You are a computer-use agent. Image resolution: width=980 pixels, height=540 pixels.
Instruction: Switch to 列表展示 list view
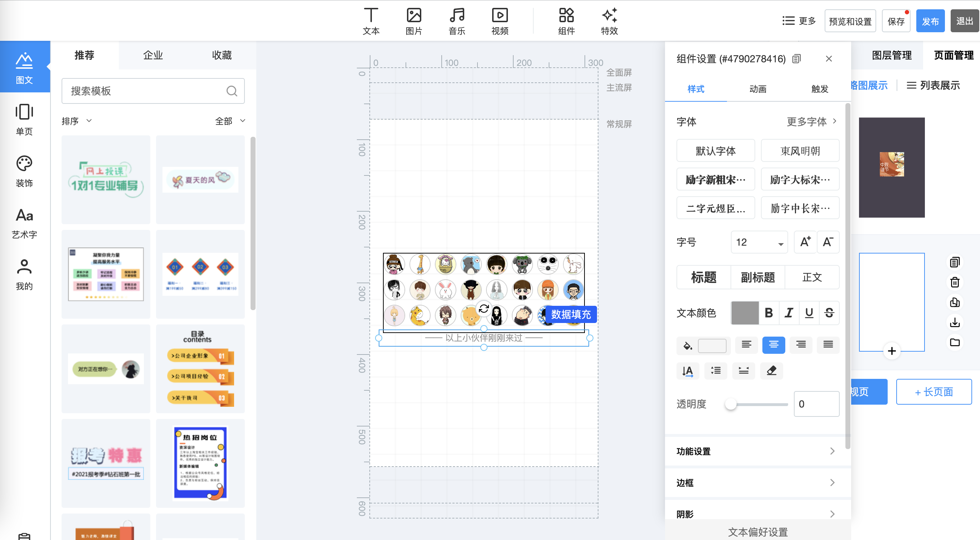pos(933,86)
